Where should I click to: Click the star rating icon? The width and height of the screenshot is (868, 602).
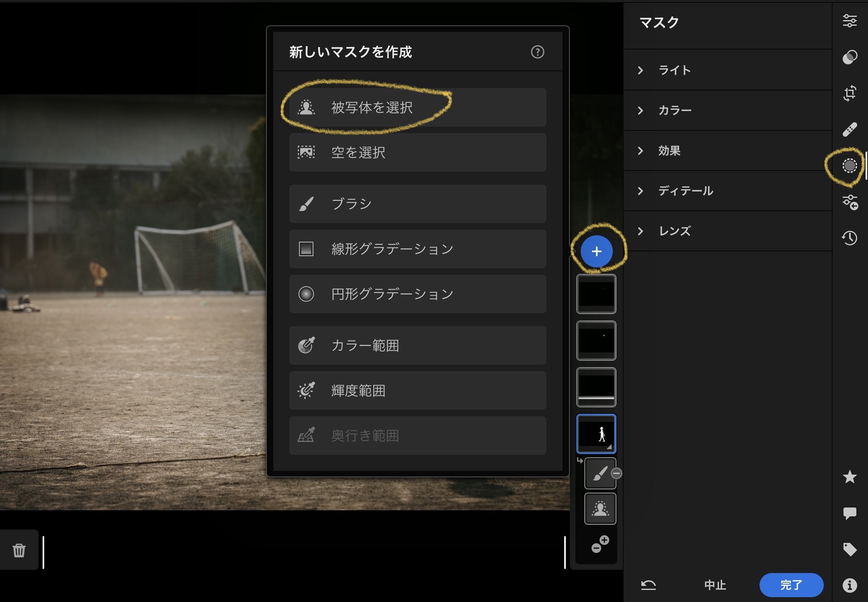tap(850, 477)
